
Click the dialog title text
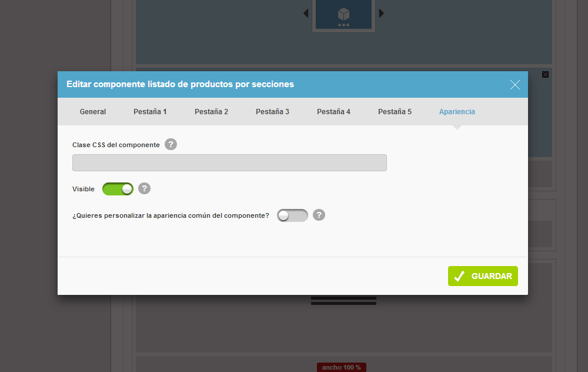point(180,84)
